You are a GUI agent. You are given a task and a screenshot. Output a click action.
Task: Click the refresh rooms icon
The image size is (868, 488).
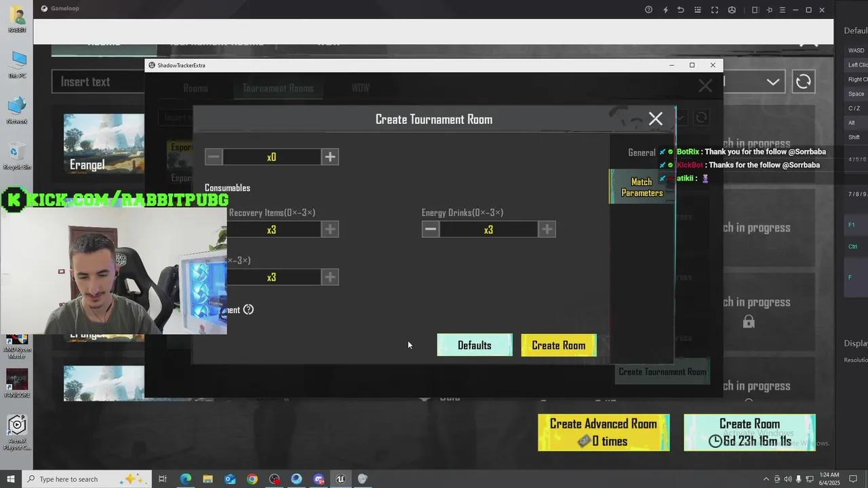[803, 81]
